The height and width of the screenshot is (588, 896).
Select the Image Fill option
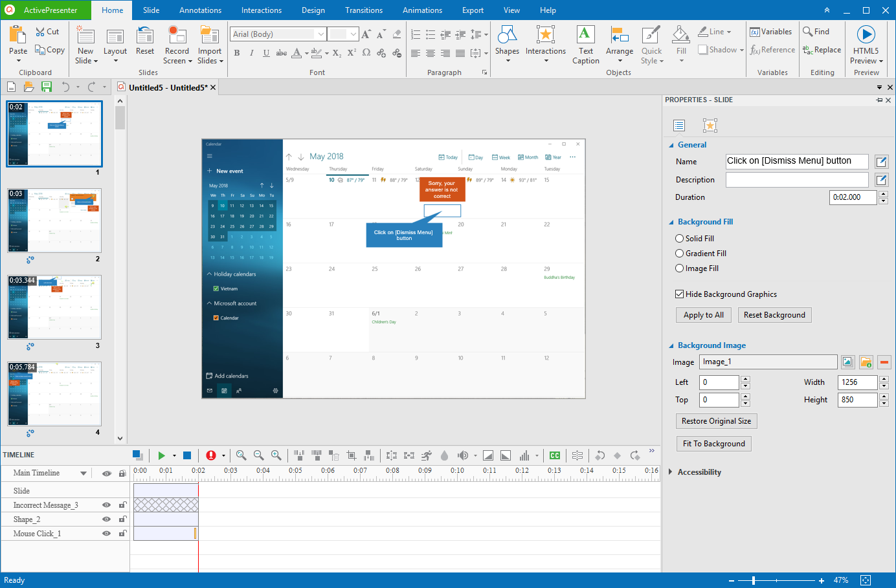pyautogui.click(x=697, y=268)
